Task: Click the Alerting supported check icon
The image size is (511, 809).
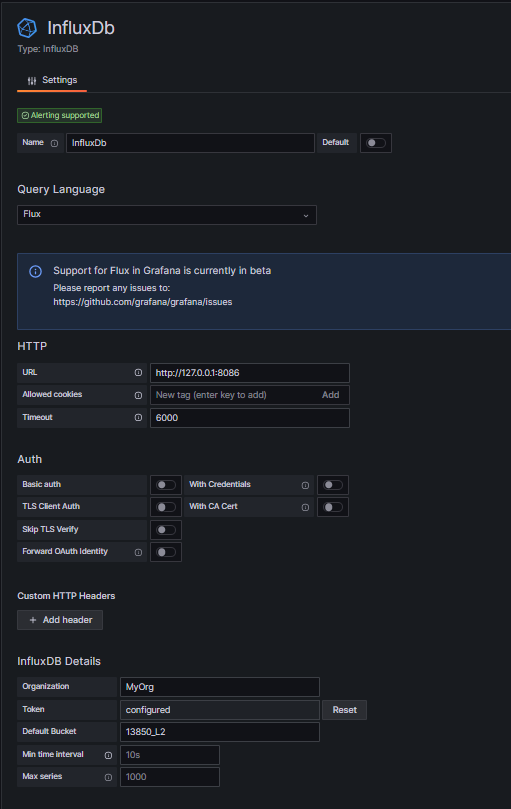Action: (x=25, y=116)
